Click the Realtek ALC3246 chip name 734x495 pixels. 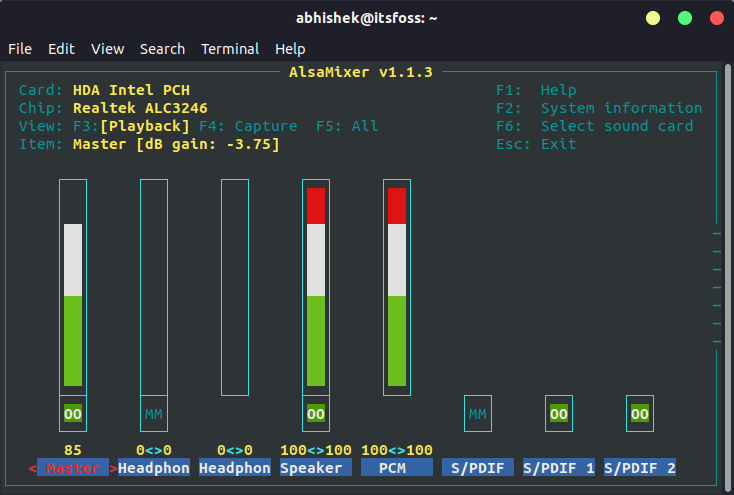[x=140, y=108]
